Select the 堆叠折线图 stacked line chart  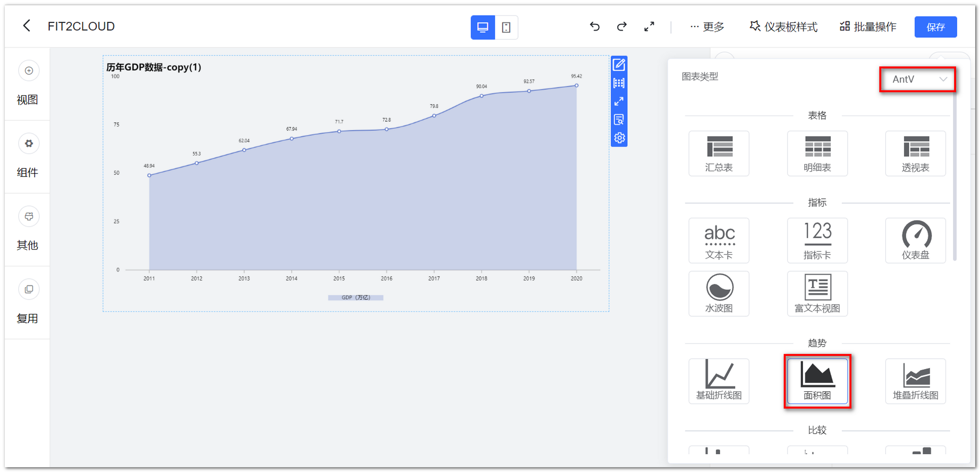pos(915,381)
